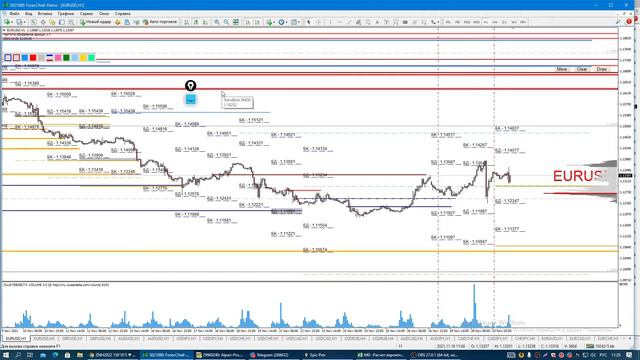Open MetaEditor from the toolbar
The image size is (640, 360).
[x=118, y=22]
